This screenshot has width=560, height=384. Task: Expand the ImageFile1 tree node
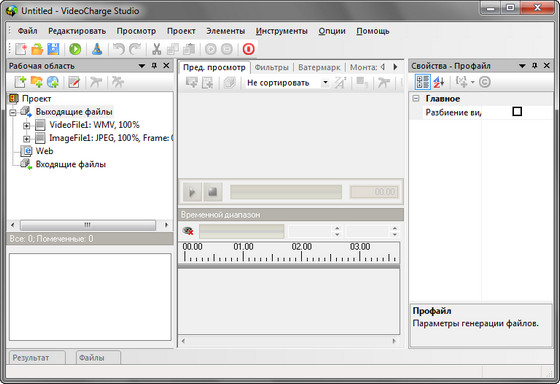(26, 139)
